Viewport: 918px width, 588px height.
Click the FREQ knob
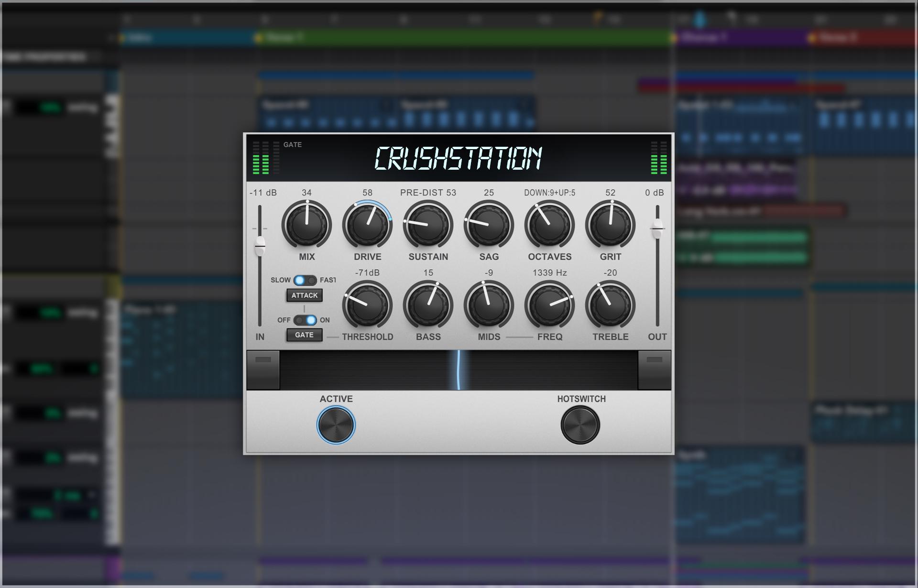[549, 305]
